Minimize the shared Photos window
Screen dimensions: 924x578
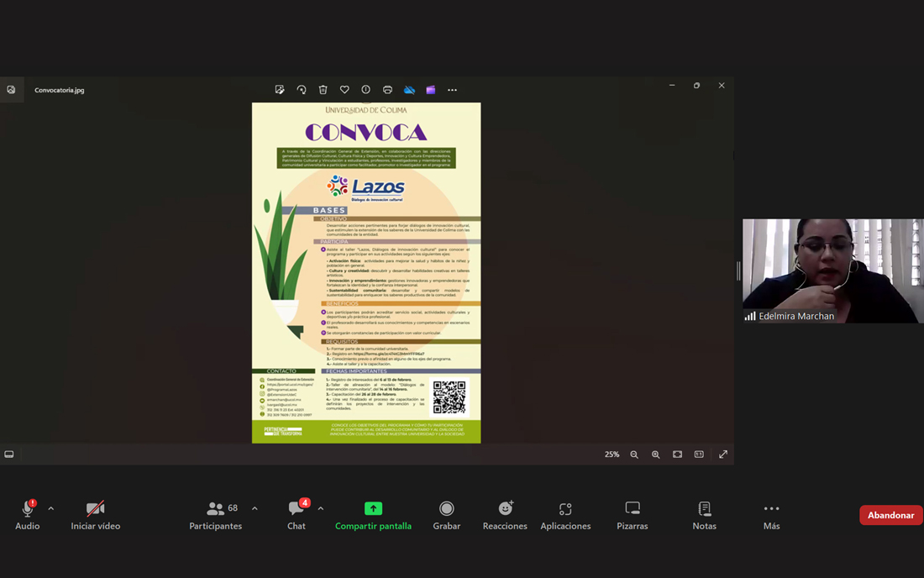(672, 86)
